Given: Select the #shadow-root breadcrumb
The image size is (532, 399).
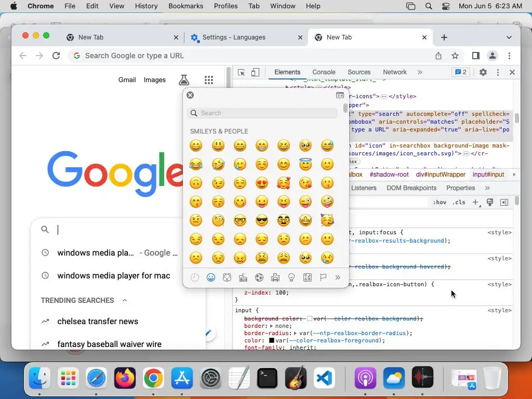Looking at the screenshot, I should (389, 175).
